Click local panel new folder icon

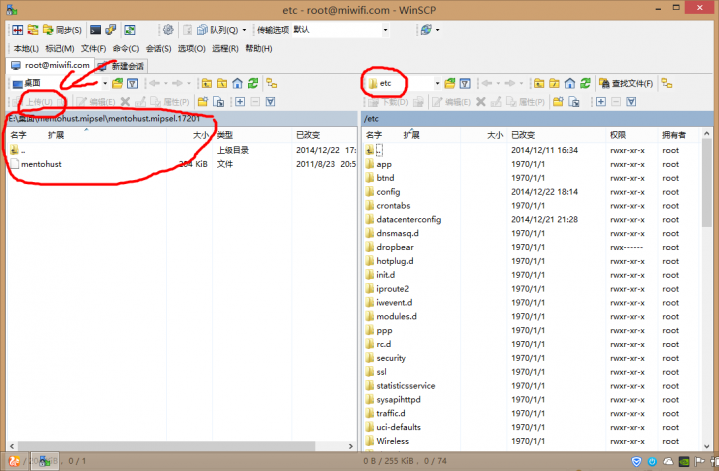click(203, 102)
